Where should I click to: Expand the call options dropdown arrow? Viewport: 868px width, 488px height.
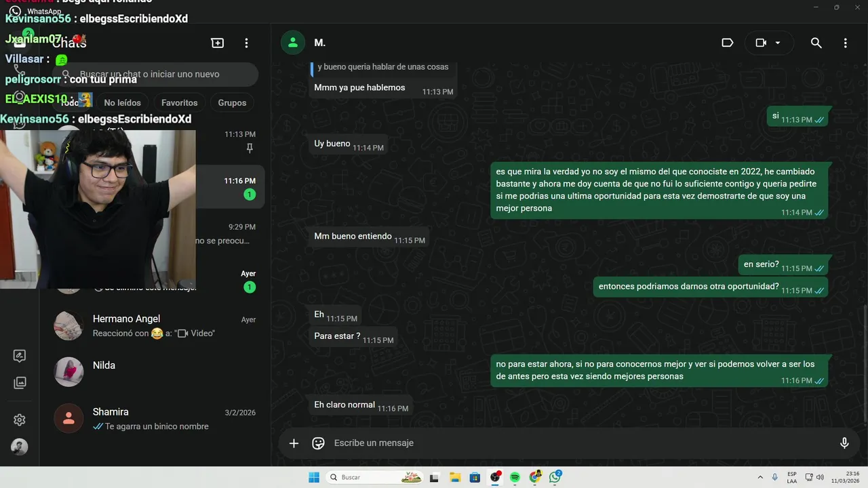[x=778, y=43]
